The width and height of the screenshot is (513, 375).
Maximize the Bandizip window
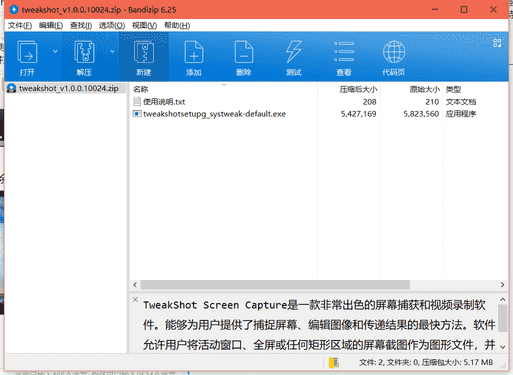pyautogui.click(x=464, y=10)
